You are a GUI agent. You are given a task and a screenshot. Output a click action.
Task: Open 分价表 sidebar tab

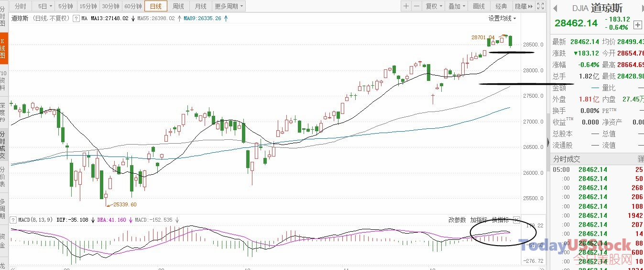pyautogui.click(x=3, y=177)
